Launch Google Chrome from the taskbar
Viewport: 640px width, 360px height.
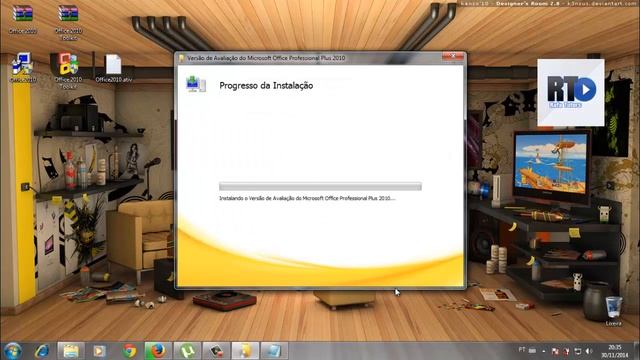point(129,351)
